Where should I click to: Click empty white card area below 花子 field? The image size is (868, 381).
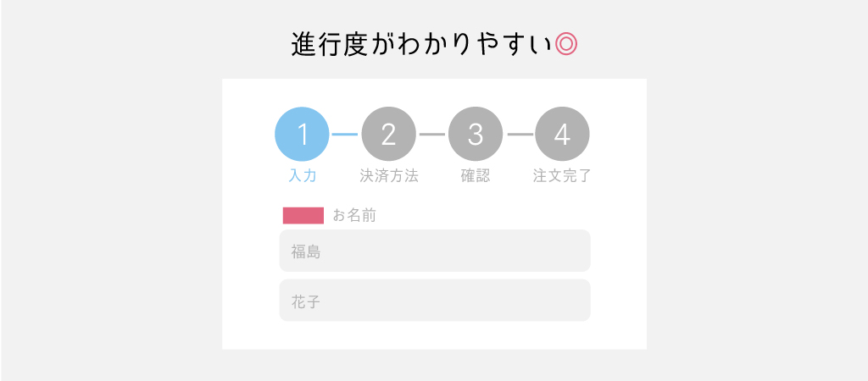coord(434,335)
